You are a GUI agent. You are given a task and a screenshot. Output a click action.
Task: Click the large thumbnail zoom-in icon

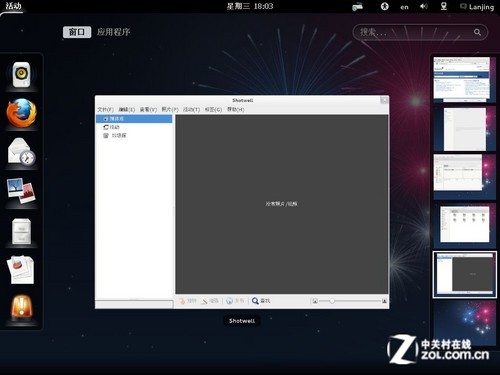[384, 301]
